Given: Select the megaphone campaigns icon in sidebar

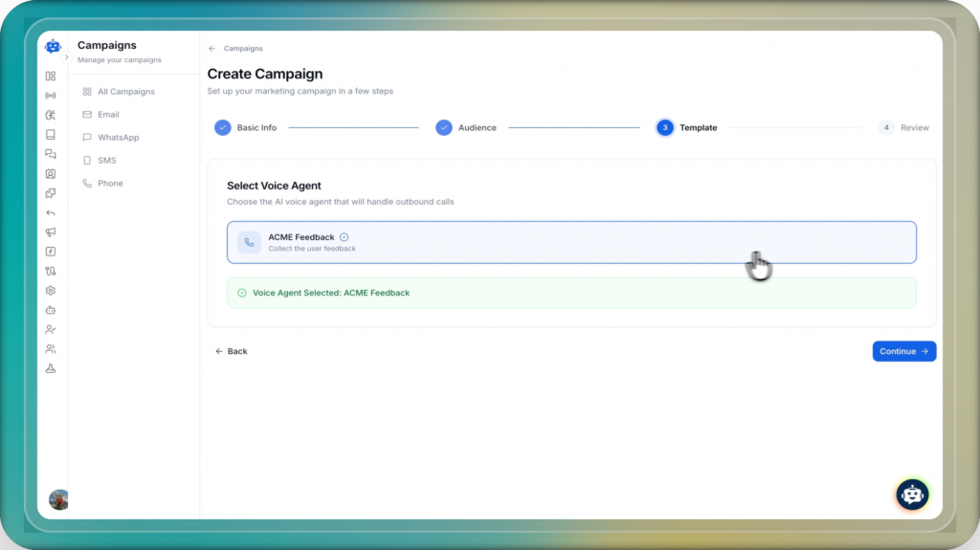Looking at the screenshot, I should click(51, 231).
